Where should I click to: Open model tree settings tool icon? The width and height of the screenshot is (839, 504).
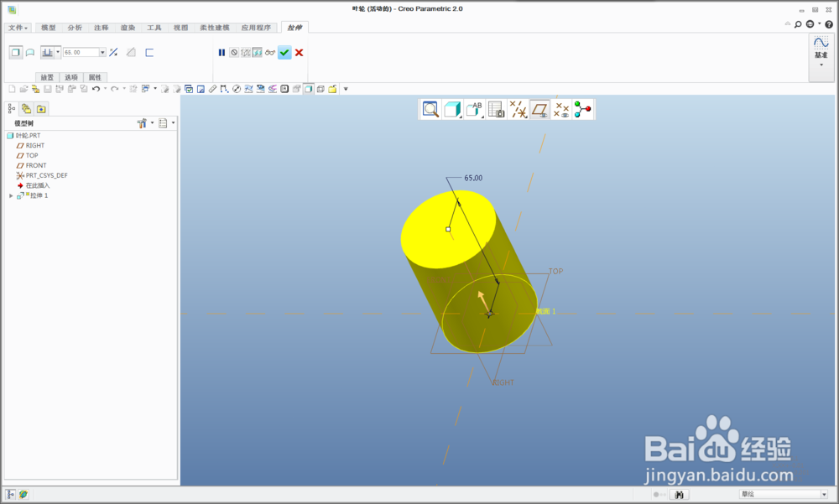tap(142, 123)
